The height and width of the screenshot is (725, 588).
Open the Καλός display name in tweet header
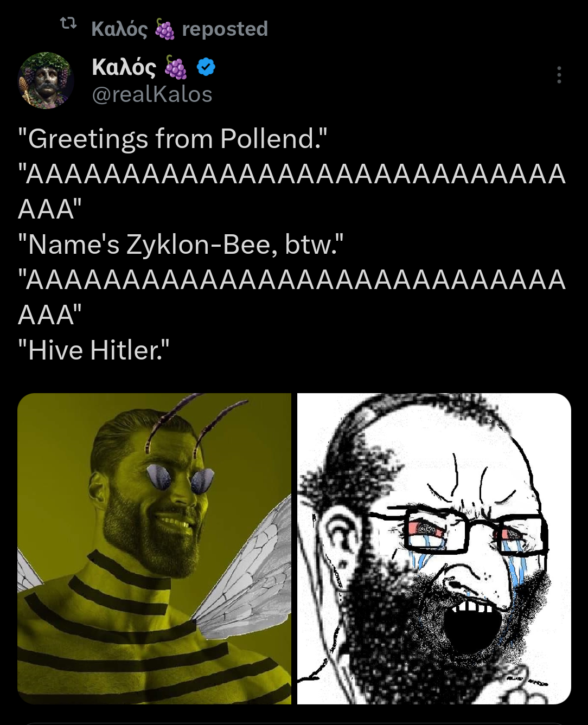pos(124,68)
